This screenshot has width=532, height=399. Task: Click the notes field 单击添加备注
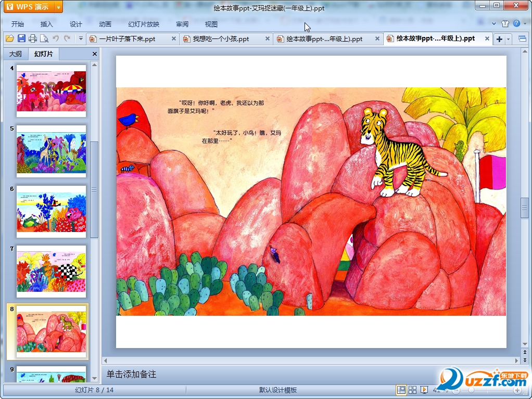(131, 374)
